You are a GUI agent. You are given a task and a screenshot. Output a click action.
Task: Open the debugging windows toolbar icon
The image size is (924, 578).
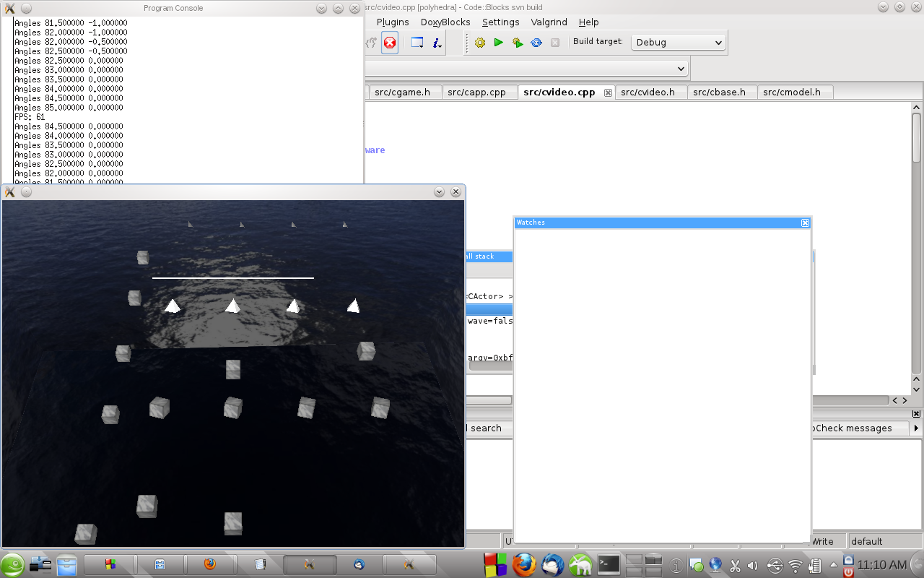(x=417, y=43)
